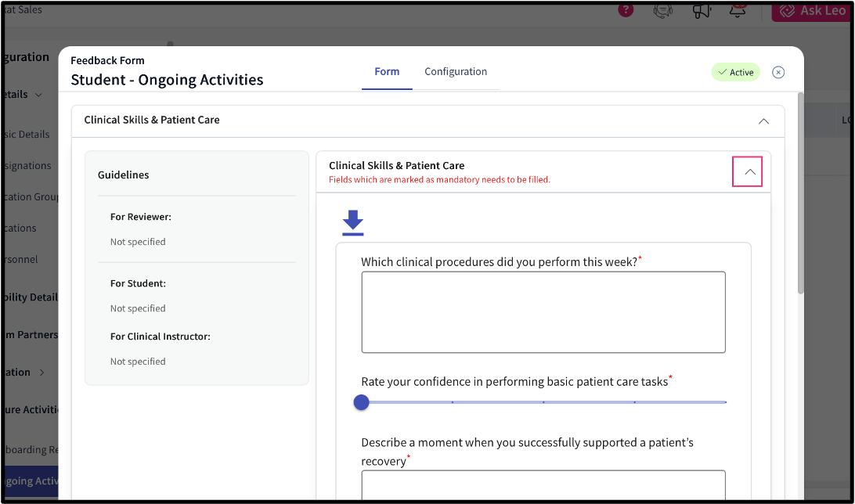Open the support headset icon
Viewport: 855px width, 504px height.
click(662, 10)
